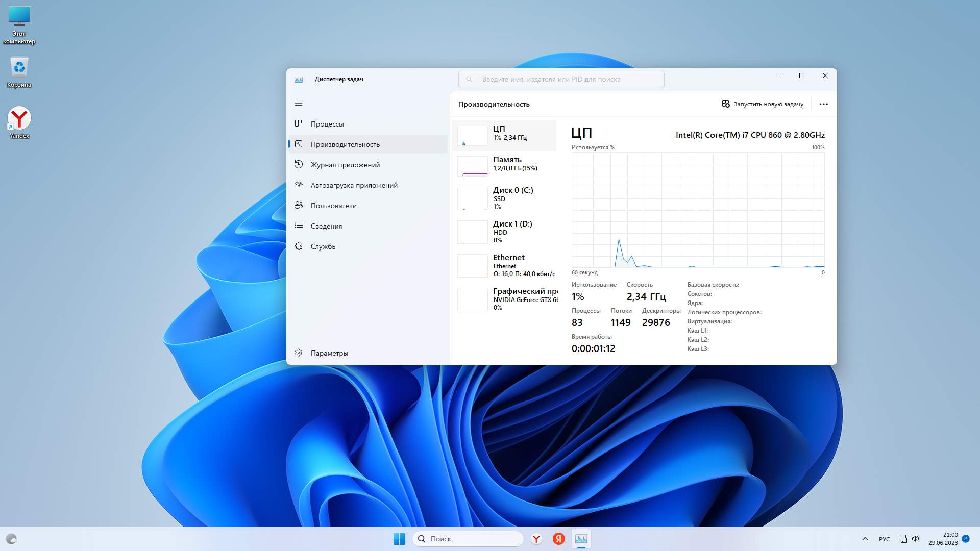This screenshot has height=551, width=980.
Task: Click the task manager search field
Action: pyautogui.click(x=561, y=79)
